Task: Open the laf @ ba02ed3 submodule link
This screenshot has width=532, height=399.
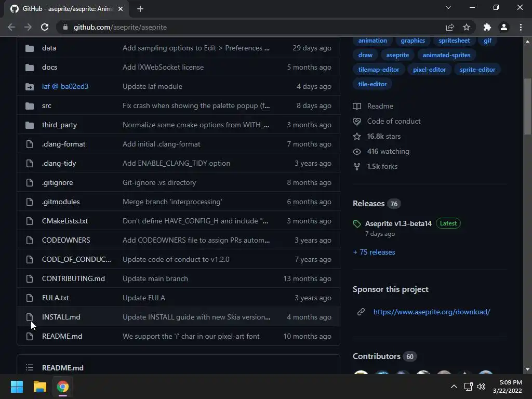Action: [x=65, y=87]
